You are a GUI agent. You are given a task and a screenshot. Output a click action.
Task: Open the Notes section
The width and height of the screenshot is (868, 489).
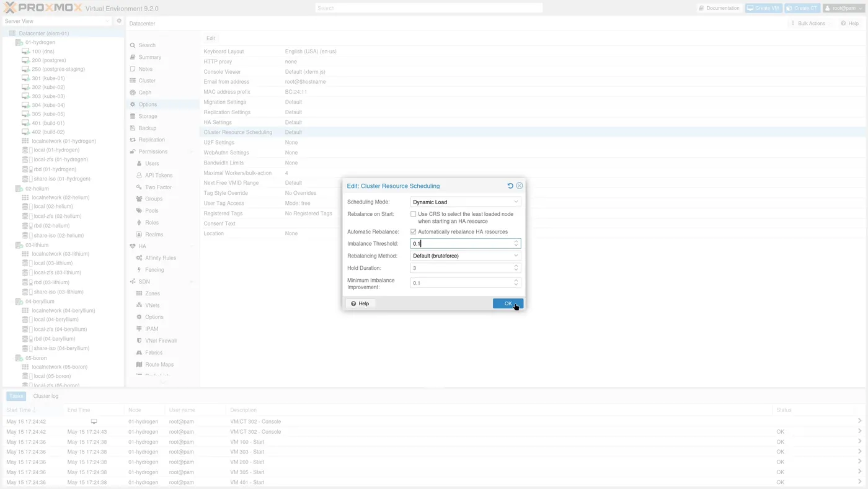146,69
